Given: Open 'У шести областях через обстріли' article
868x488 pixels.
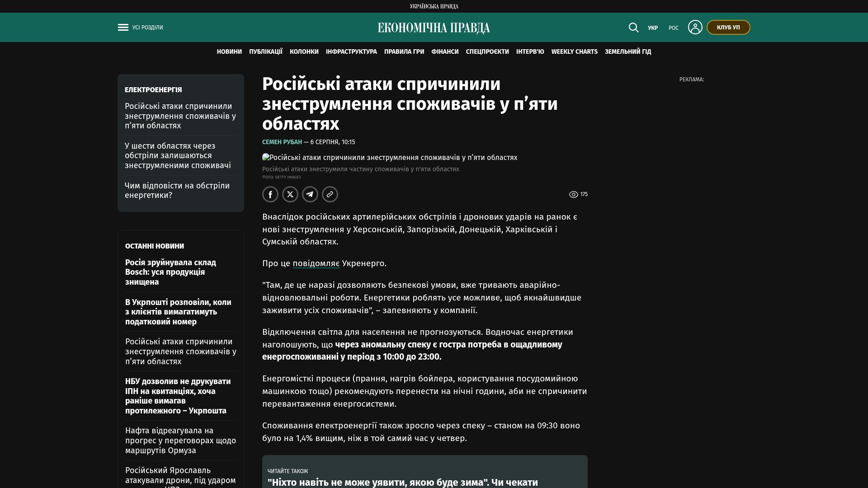Looking at the screenshot, I should [x=178, y=156].
